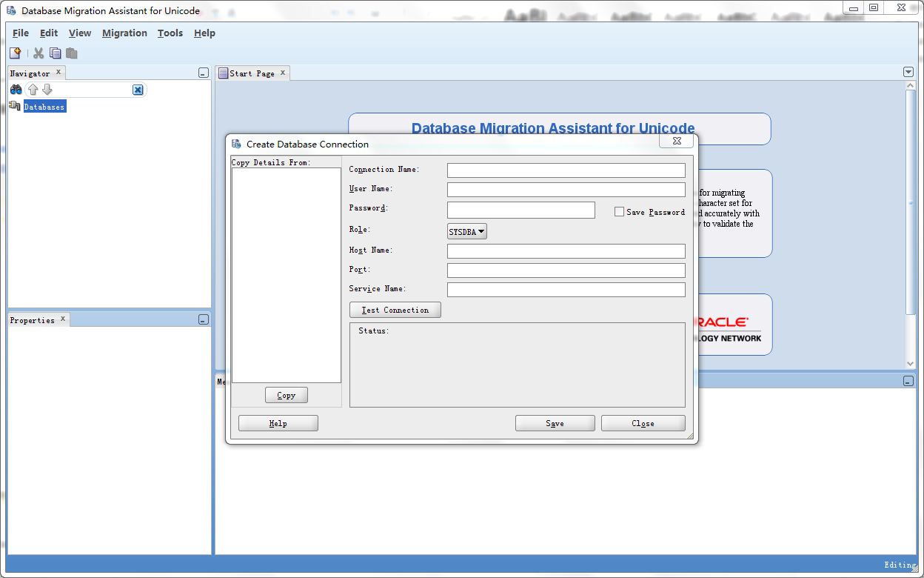924x578 pixels.
Task: Click the New toolbar icon
Action: point(15,53)
